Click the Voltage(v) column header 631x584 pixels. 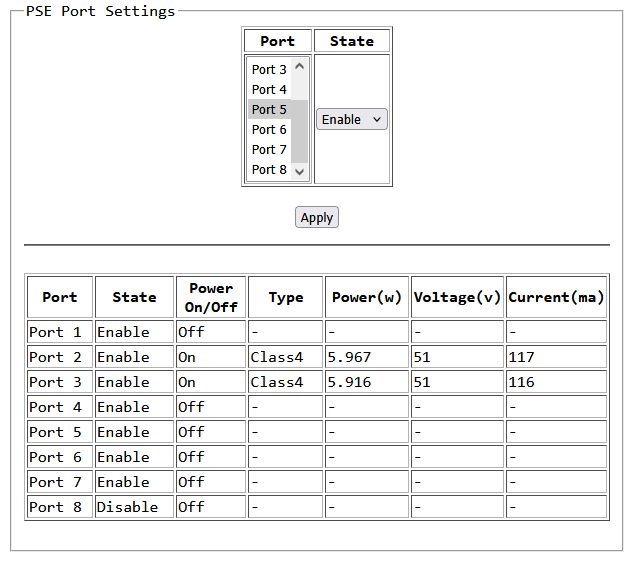(457, 297)
